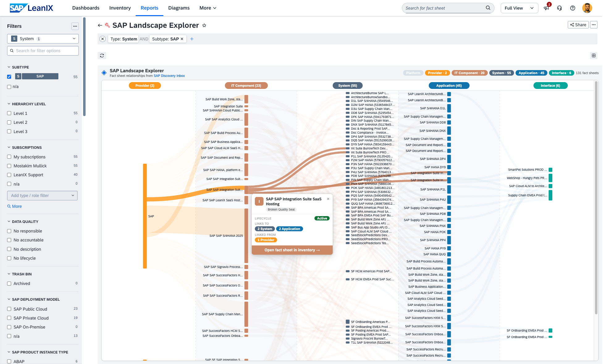Open the Diagrams tab
The image size is (607, 364).
[x=179, y=8]
